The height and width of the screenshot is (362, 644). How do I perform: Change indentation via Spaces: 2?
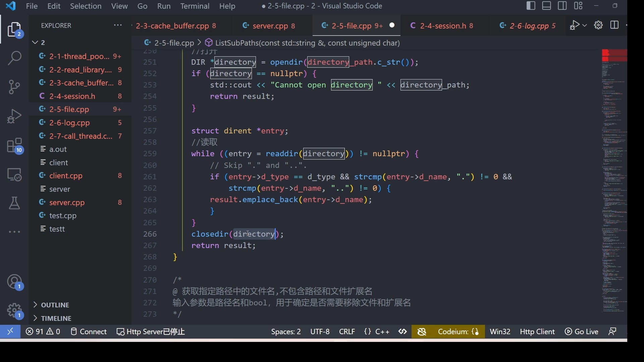(x=286, y=332)
